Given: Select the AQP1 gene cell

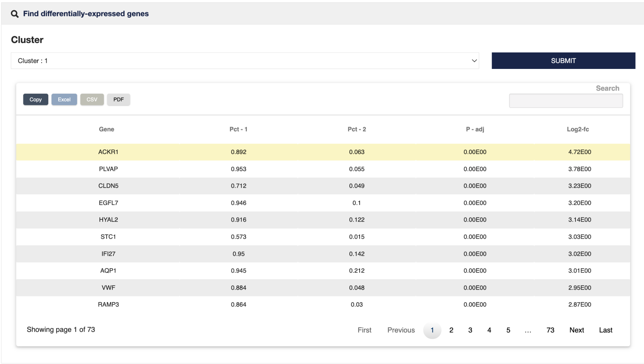Looking at the screenshot, I should (108, 271).
